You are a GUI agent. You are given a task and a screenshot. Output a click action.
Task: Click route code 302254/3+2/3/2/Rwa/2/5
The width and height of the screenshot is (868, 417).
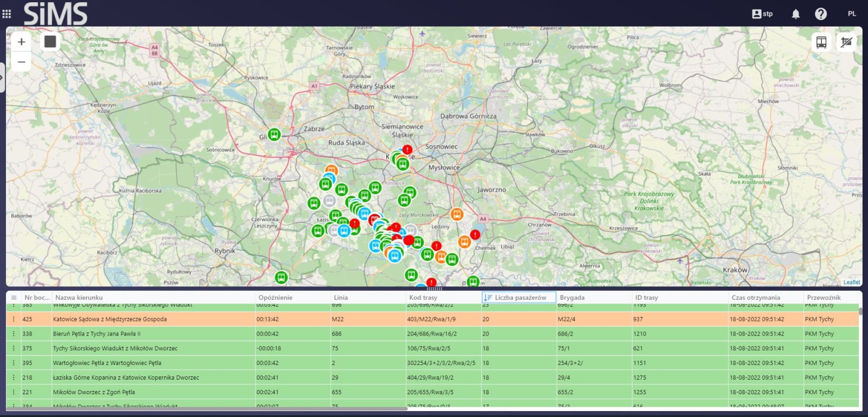441,363
